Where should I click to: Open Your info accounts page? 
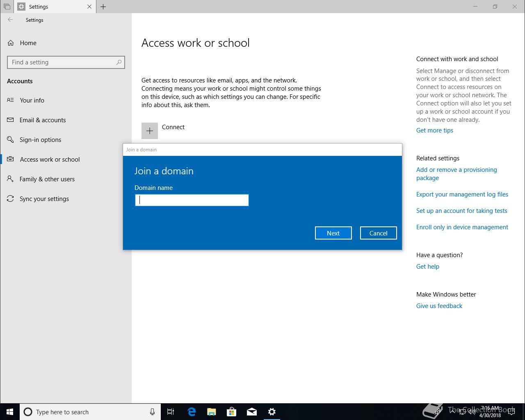(32, 100)
